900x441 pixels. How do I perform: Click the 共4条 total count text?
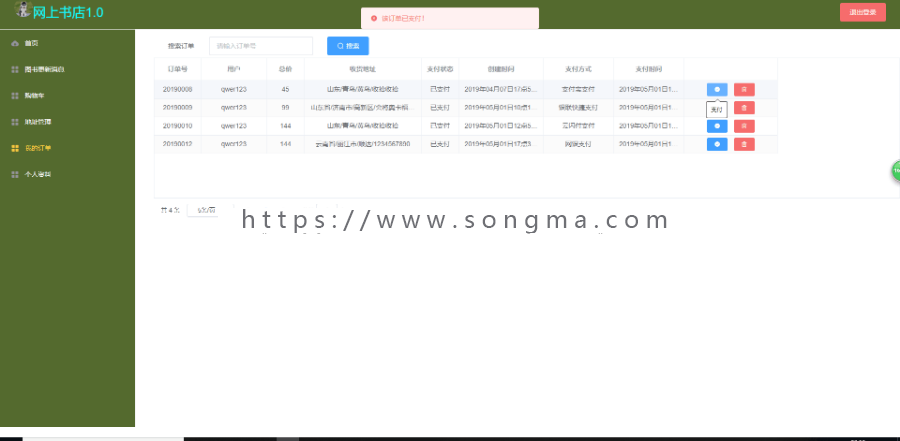click(170, 210)
